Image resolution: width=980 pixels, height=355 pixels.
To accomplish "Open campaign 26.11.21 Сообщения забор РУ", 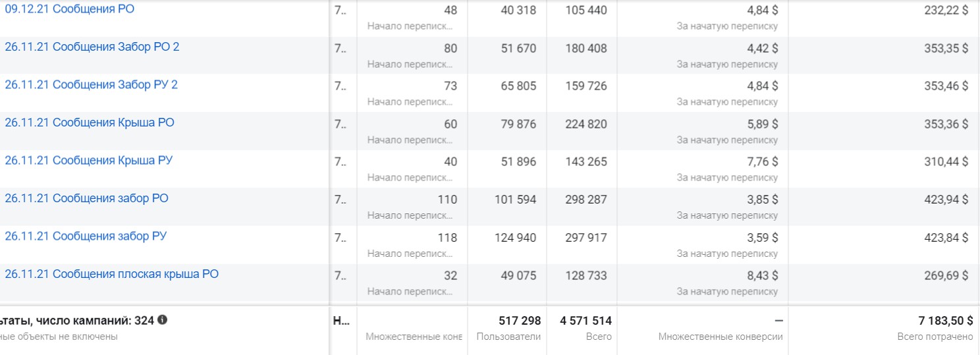I will (x=86, y=236).
